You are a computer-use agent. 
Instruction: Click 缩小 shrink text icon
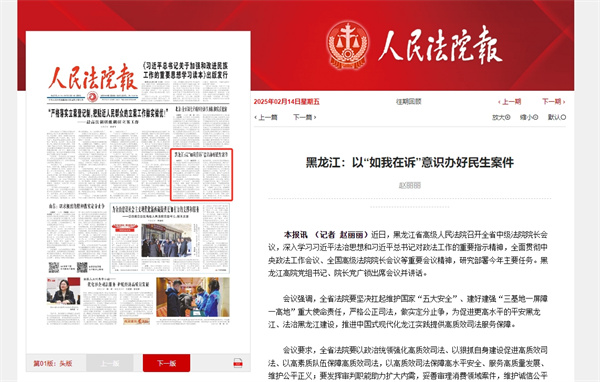coord(529,117)
